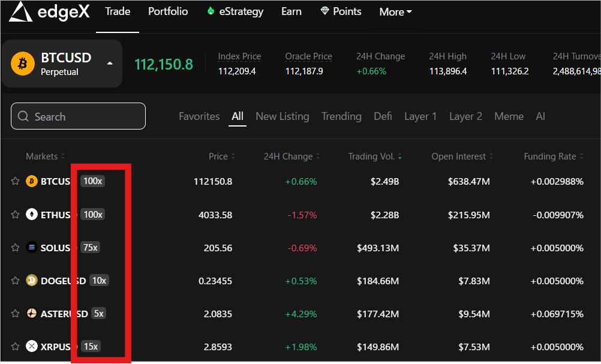Go to the eStrategy section
Screen dimensions: 601x364
click(x=235, y=12)
